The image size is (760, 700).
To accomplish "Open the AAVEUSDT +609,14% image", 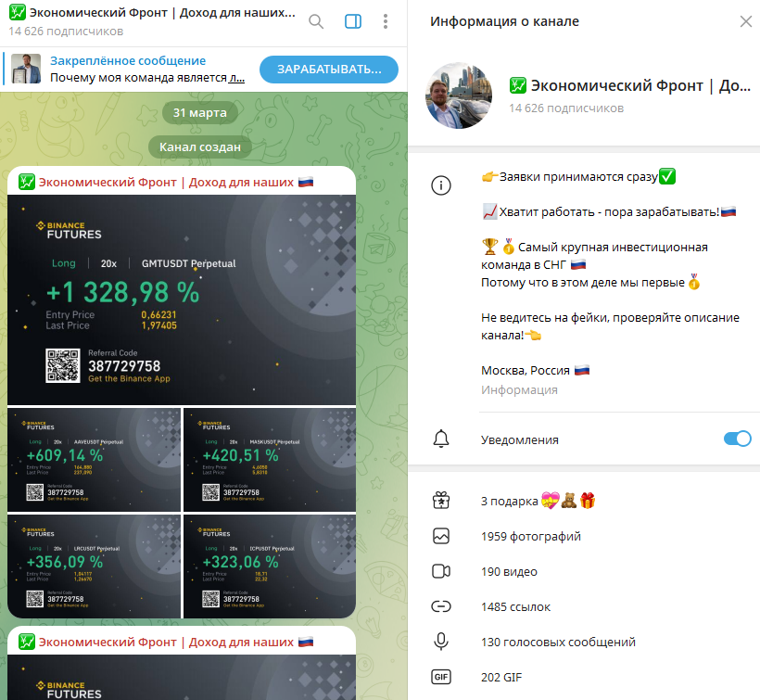I will pyautogui.click(x=94, y=459).
